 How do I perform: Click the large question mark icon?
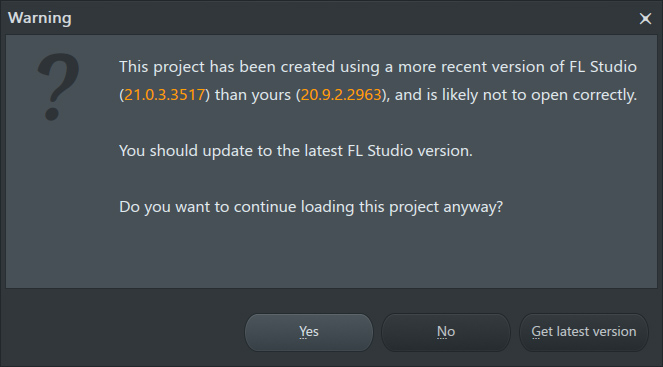click(58, 87)
